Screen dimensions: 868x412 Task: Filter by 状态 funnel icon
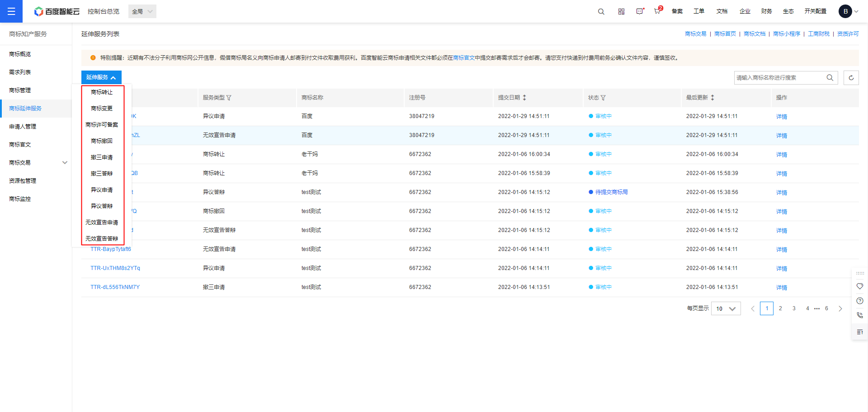(x=603, y=98)
